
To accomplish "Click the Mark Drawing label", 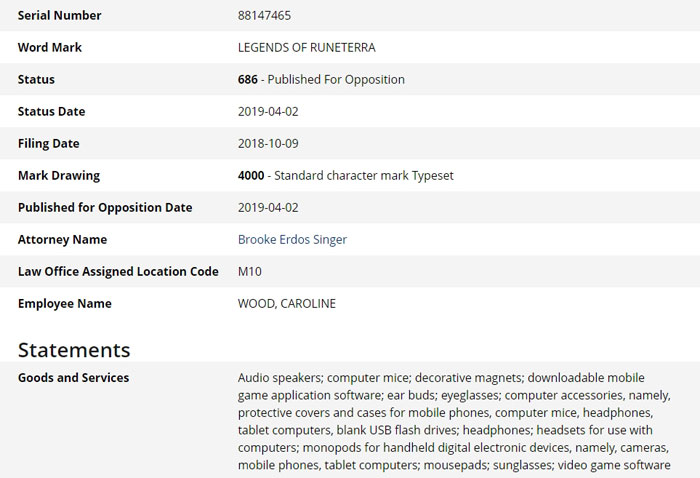I will (59, 175).
